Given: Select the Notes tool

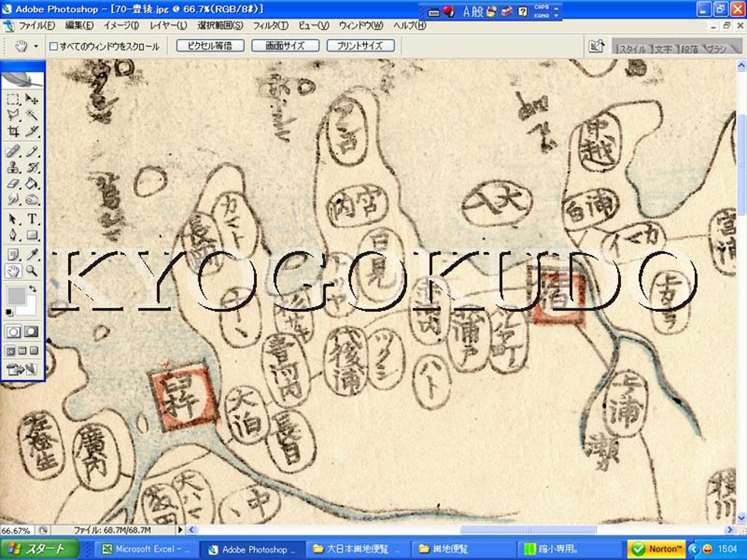Looking at the screenshot, I should pyautogui.click(x=13, y=254).
